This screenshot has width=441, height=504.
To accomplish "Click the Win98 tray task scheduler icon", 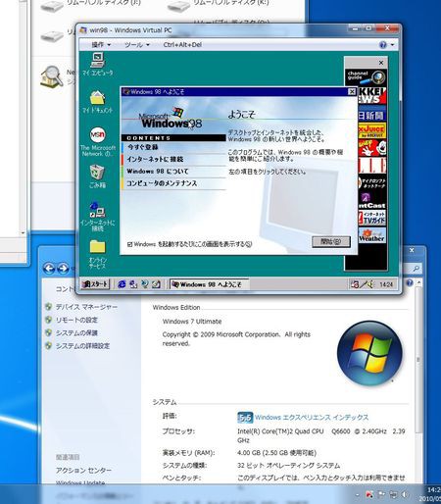I will click(x=355, y=284).
